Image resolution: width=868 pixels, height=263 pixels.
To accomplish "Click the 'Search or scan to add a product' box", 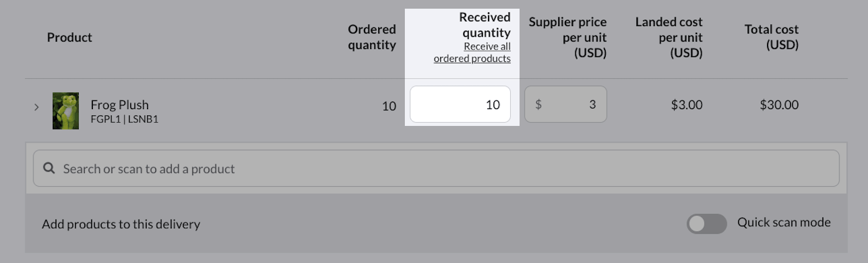I will click(436, 169).
